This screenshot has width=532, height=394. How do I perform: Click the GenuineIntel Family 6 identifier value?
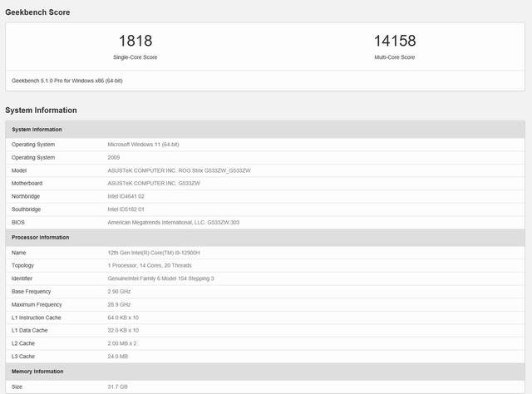tap(160, 278)
